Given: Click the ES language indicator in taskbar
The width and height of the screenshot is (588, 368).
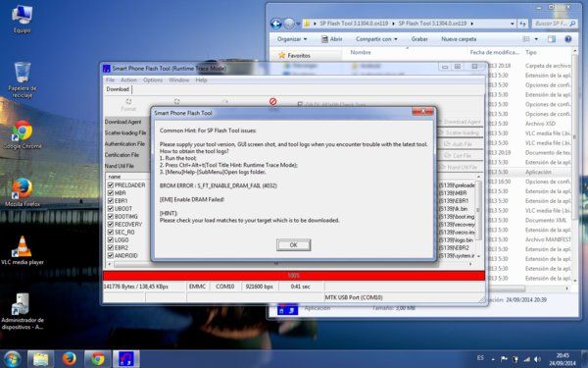Looking at the screenshot, I should coord(480,358).
